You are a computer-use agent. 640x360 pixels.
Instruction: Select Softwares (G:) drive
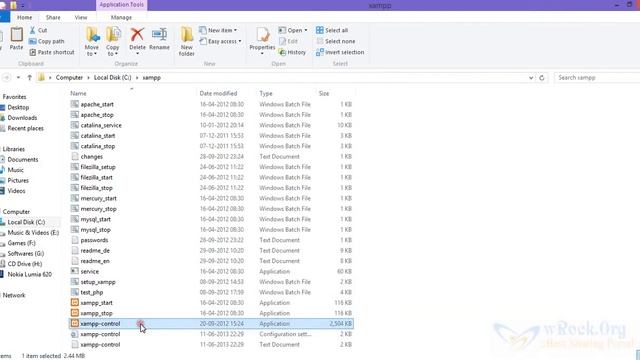point(25,253)
